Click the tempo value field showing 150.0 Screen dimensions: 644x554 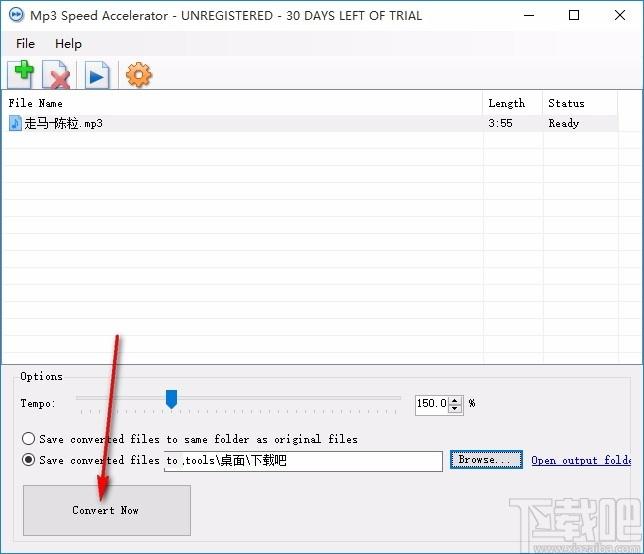coord(432,404)
